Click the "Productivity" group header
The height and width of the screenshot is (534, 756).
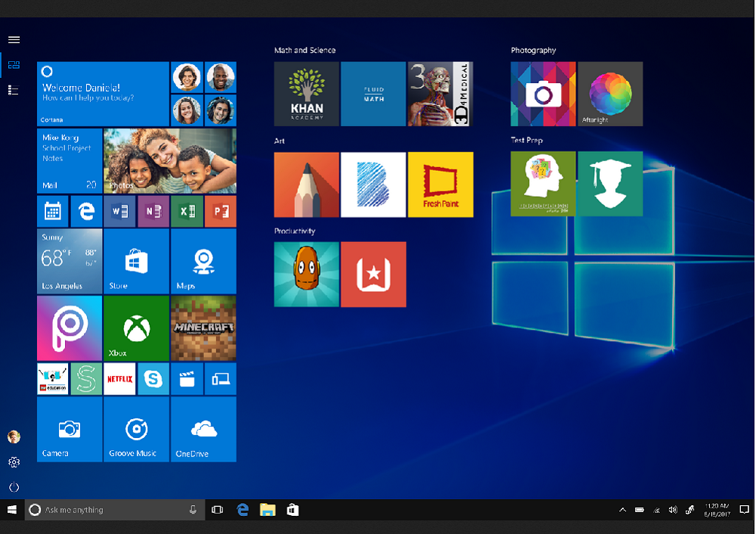pyautogui.click(x=295, y=231)
